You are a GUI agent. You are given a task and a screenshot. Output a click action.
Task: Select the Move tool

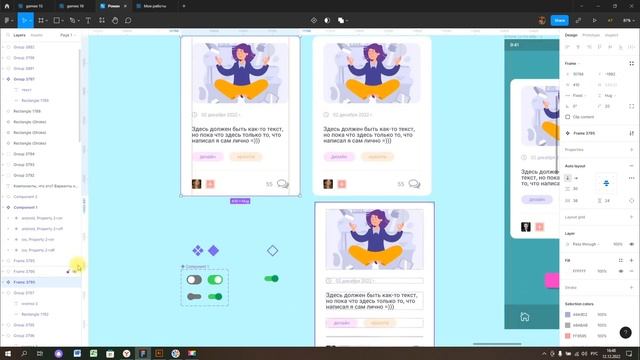click(x=24, y=20)
